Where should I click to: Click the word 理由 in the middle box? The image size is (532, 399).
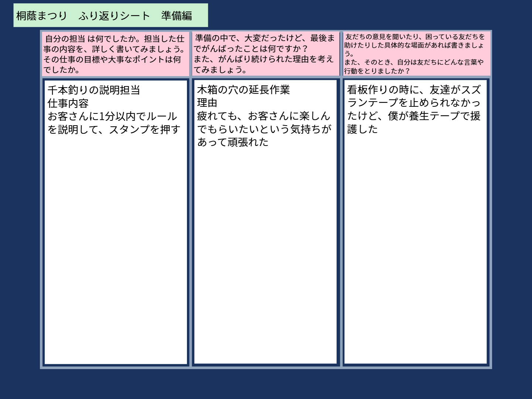tap(207, 103)
